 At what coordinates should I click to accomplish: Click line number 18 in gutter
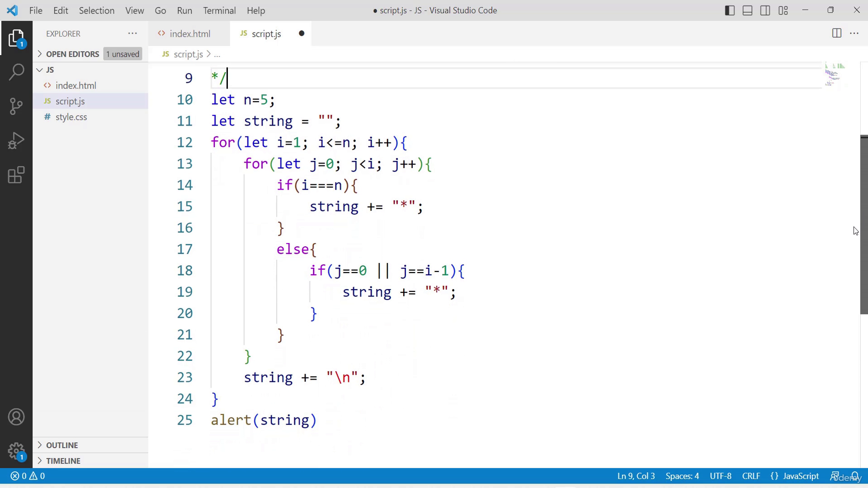tap(185, 271)
